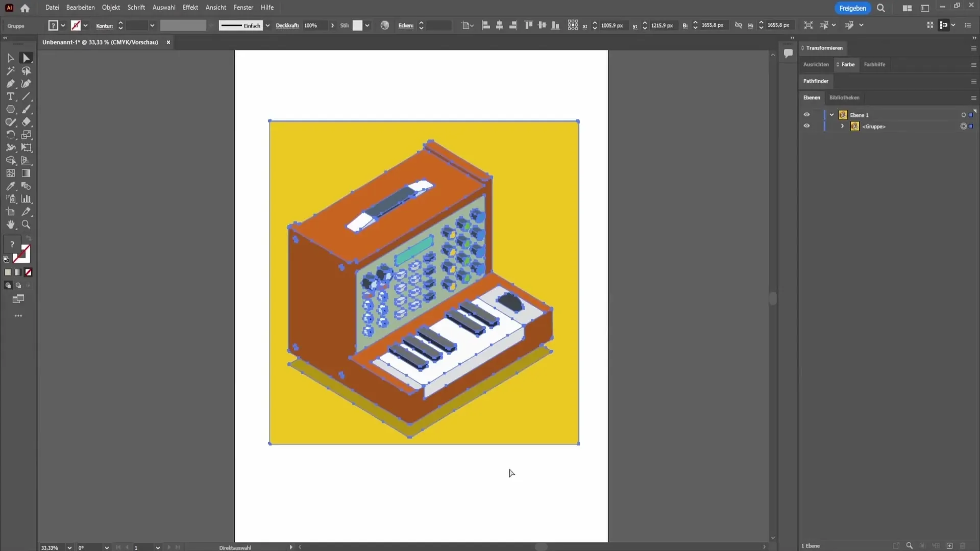Click the fill swatch with question mark
Image resolution: width=980 pixels, height=551 pixels.
[12, 244]
